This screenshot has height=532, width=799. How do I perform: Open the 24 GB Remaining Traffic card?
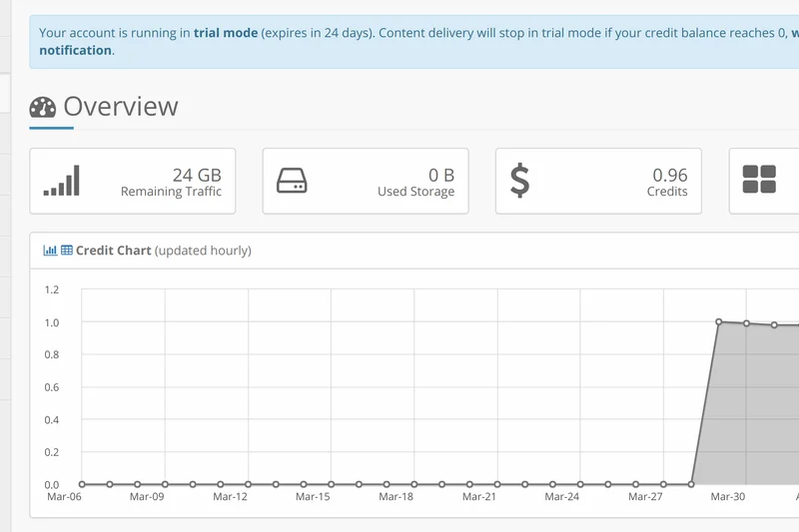pyautogui.click(x=133, y=181)
